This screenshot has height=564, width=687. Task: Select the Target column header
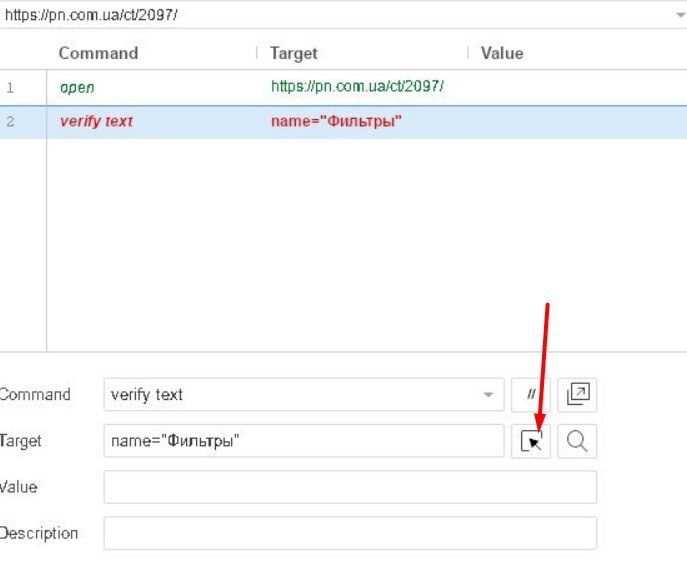tap(293, 53)
